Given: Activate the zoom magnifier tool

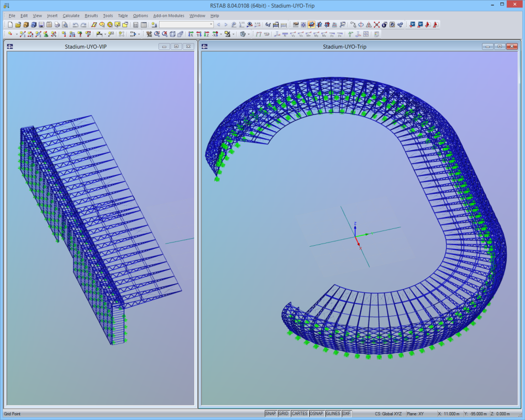Looking at the screenshot, I should tap(156, 34).
